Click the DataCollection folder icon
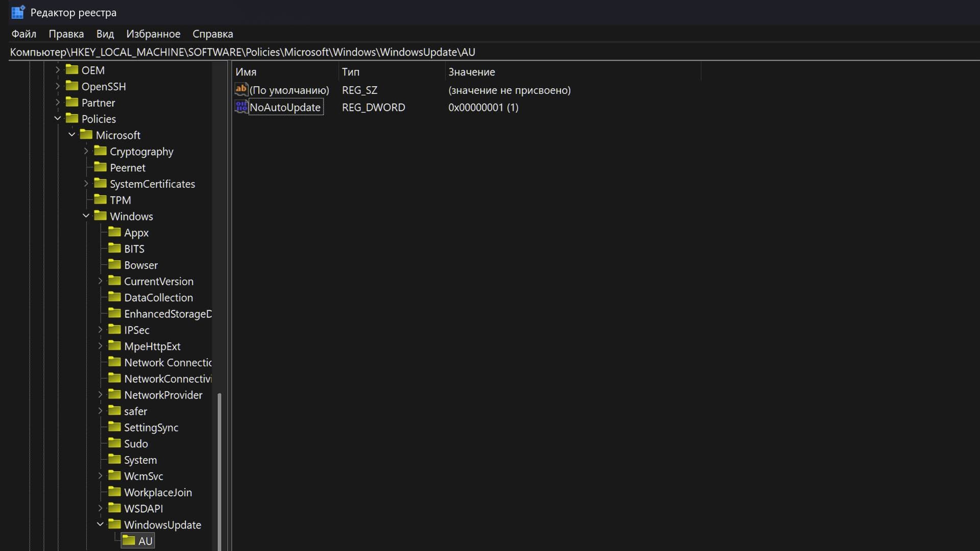980x551 pixels. (115, 297)
